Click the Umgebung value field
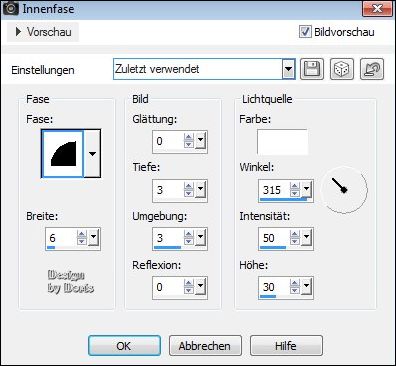Screen dimensions: 396x366 click(169, 238)
